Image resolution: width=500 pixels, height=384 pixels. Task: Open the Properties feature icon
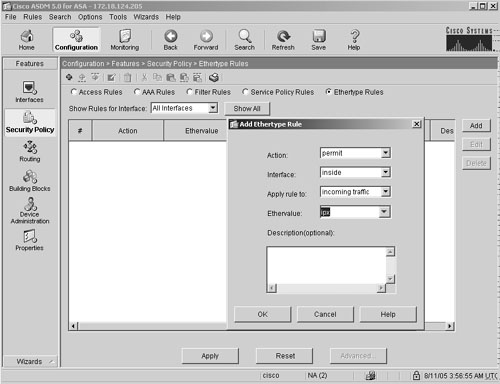point(29,240)
